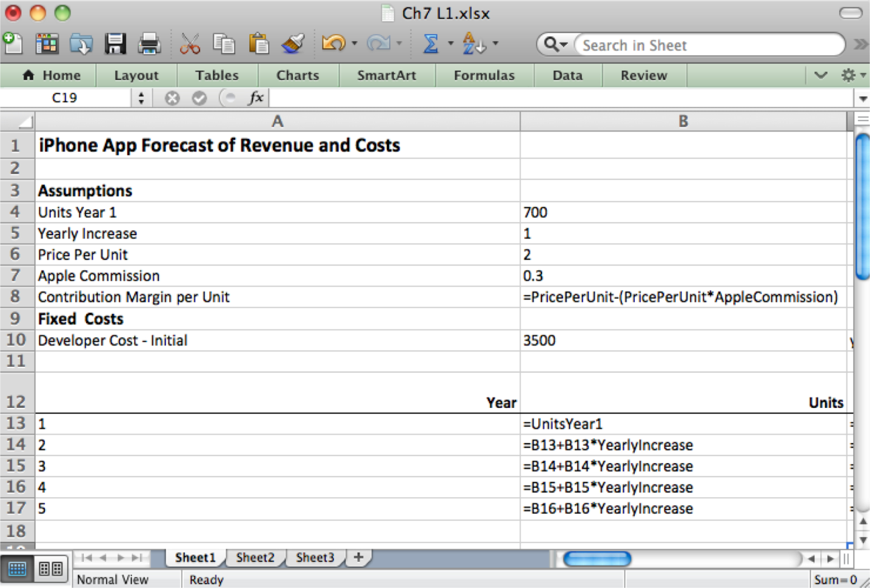
Task: Open a workbook using the Open icon
Action: click(x=81, y=44)
